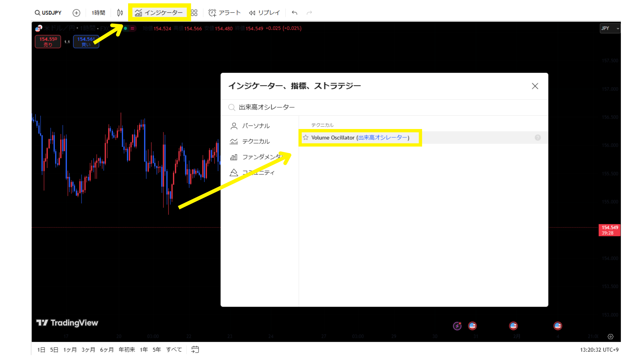644x362 pixels.
Task: Click the go to date calendar icon
Action: click(195, 350)
